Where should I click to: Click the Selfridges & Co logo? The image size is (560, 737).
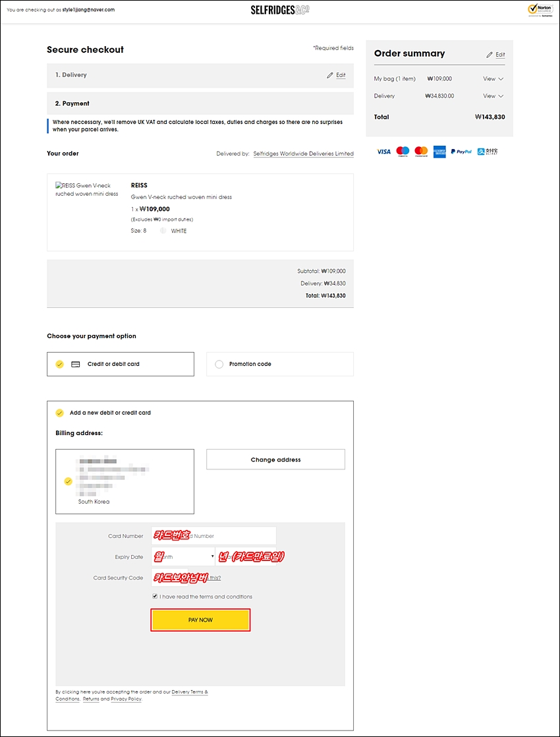click(x=280, y=10)
